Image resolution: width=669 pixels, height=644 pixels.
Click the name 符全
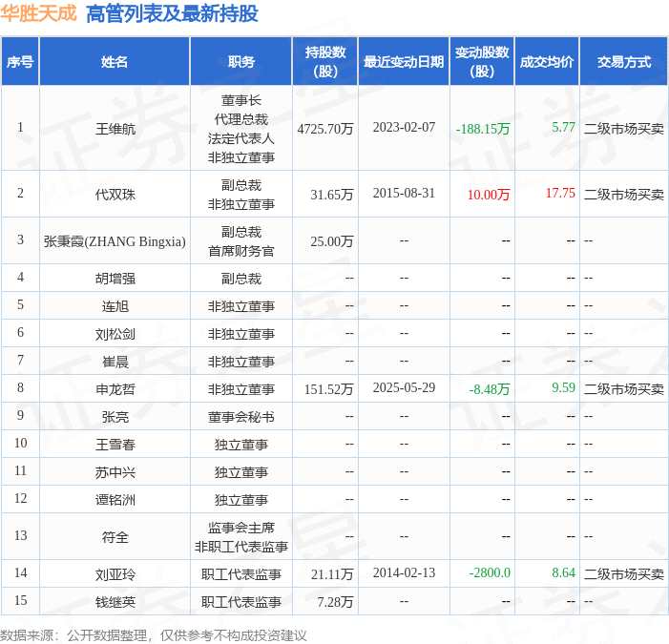coord(115,537)
